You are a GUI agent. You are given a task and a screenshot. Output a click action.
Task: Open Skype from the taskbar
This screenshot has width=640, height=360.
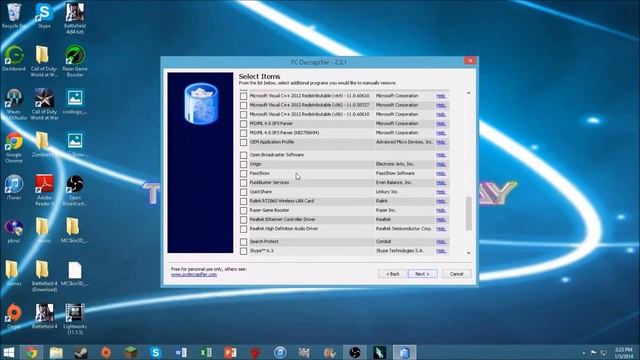click(x=156, y=352)
